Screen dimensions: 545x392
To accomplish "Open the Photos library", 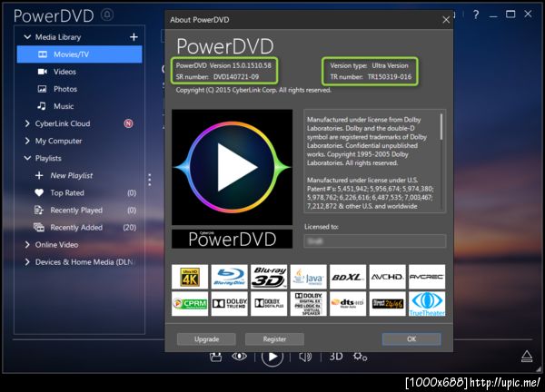I will 65,89.
